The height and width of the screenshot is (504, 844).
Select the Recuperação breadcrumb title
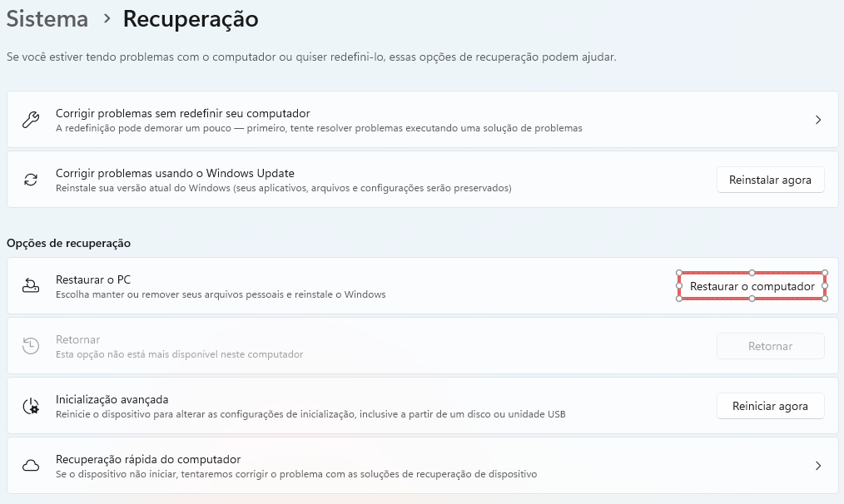pyautogui.click(x=190, y=18)
